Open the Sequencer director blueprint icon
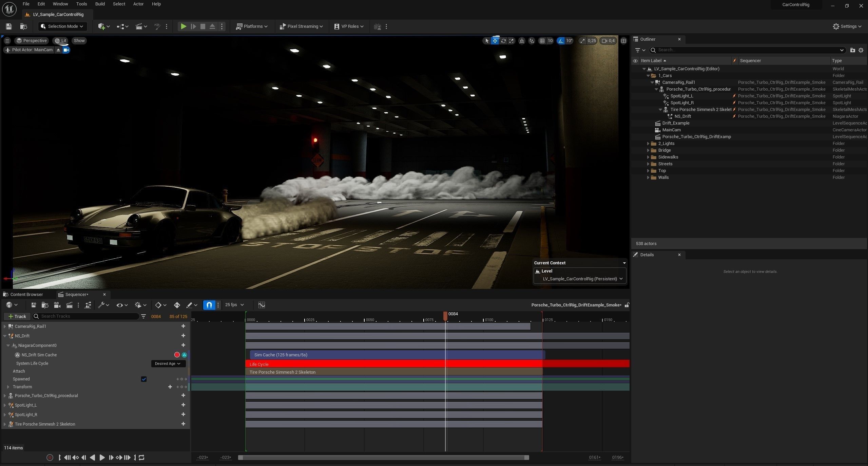The width and height of the screenshot is (868, 466). click(x=88, y=305)
